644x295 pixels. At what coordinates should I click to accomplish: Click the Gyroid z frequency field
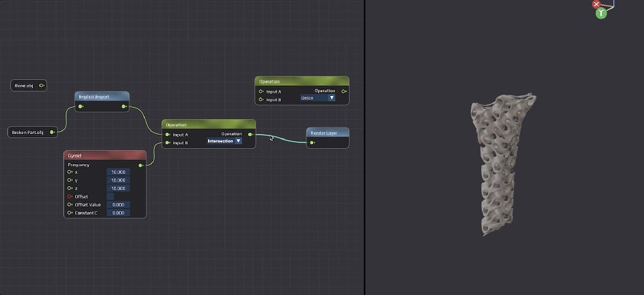point(118,188)
